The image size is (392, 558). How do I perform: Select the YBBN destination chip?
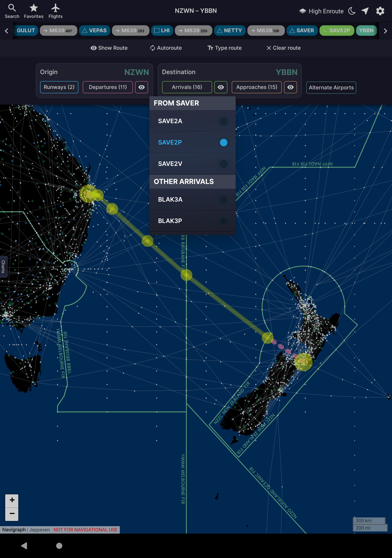point(366,31)
